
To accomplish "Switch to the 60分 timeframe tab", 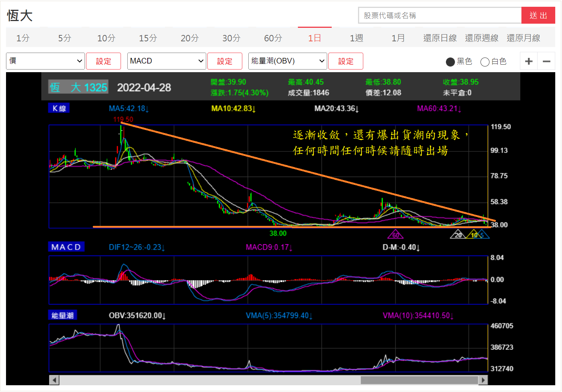I will [x=273, y=38].
